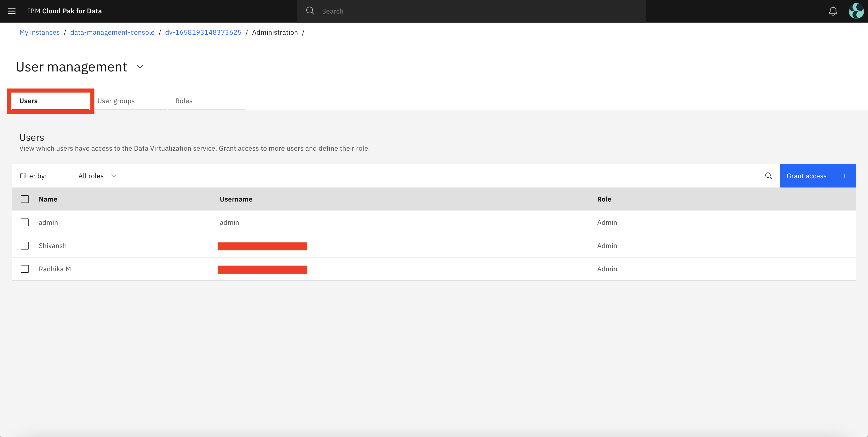Click the search icon above the users table
868x437 pixels.
(x=768, y=176)
